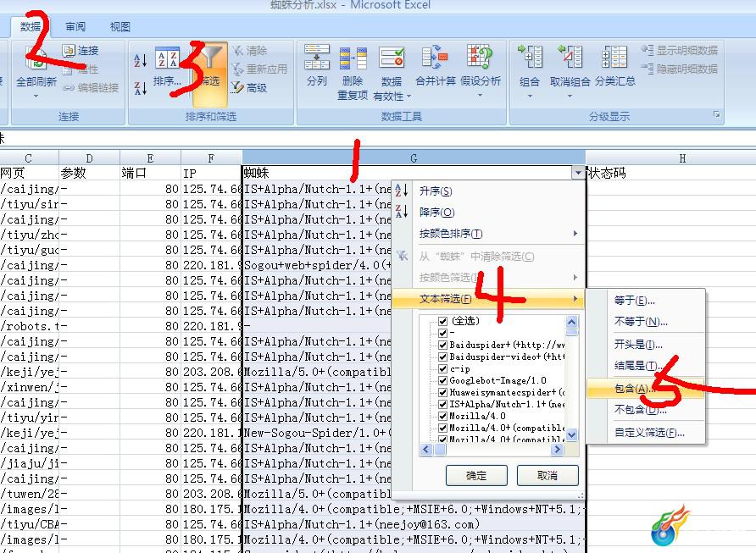
Task: Select the 状态码 header cell
Action: click(671, 173)
